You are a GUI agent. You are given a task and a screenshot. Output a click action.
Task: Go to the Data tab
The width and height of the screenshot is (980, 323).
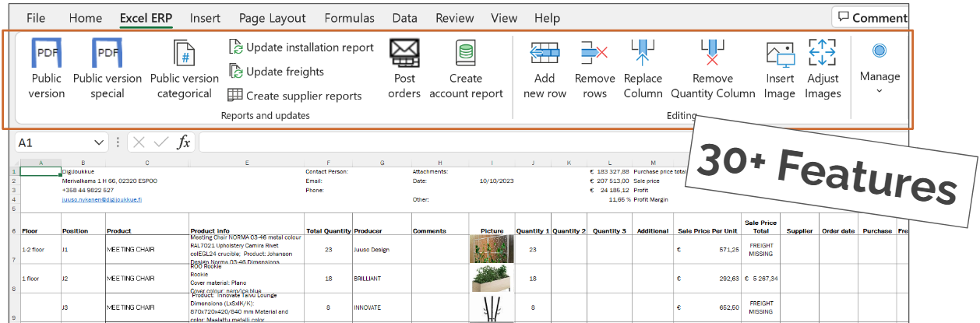(405, 17)
